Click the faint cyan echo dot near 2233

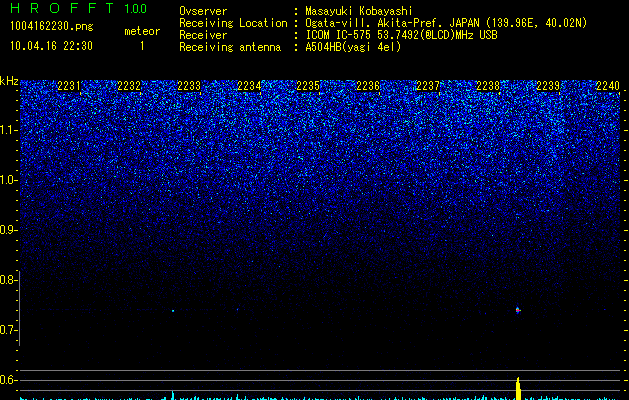coord(173,311)
